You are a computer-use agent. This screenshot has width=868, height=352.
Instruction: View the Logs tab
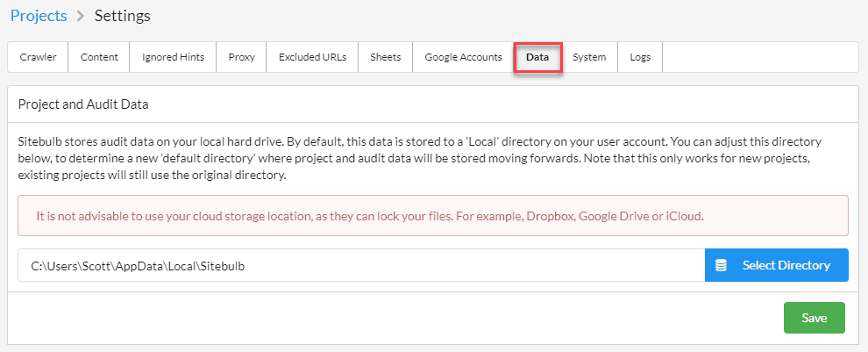point(640,57)
